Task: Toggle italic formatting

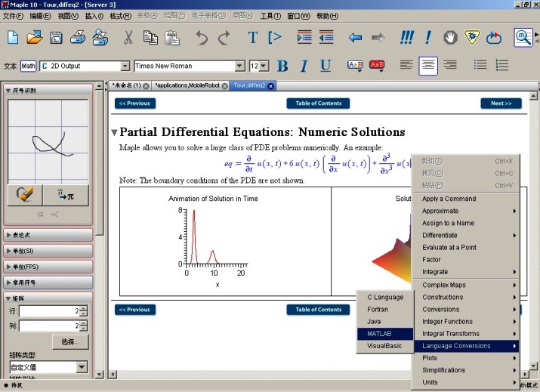Action: [x=304, y=66]
